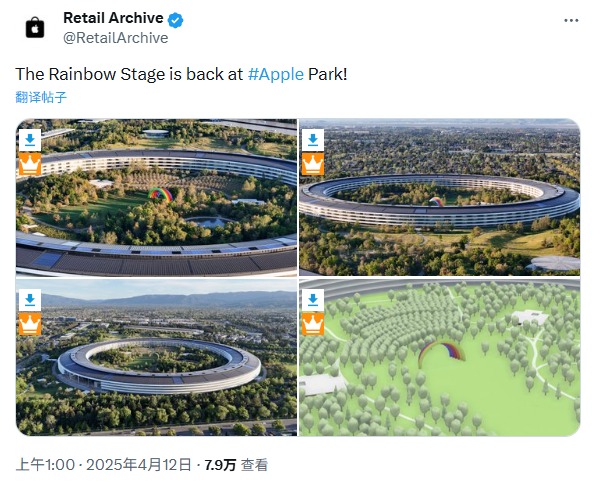This screenshot has width=595, height=490.
Task: Open the top-right aerial ring photo
Action: (x=439, y=197)
